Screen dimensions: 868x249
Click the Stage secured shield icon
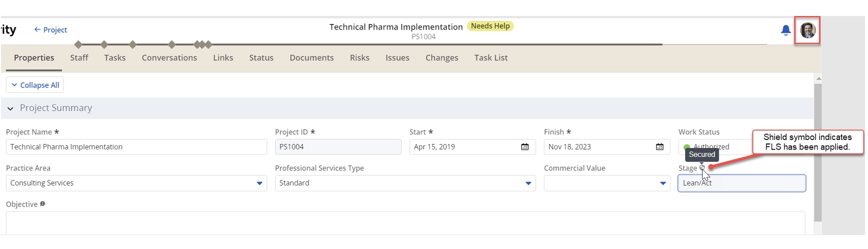tap(702, 168)
